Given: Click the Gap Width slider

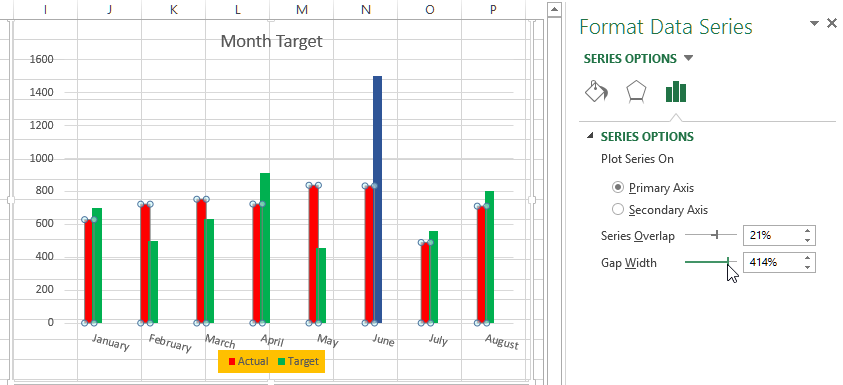Looking at the screenshot, I should pos(711,261).
